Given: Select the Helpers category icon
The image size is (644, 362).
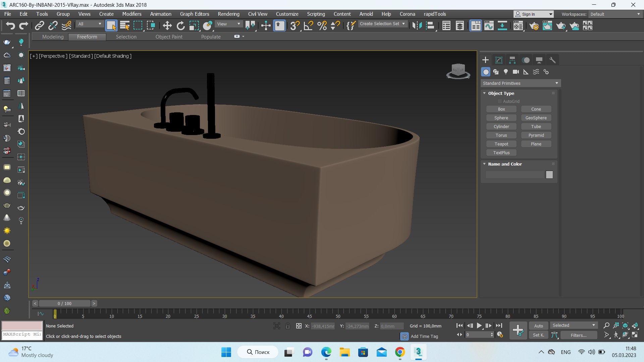Looking at the screenshot, I should coord(526,72).
